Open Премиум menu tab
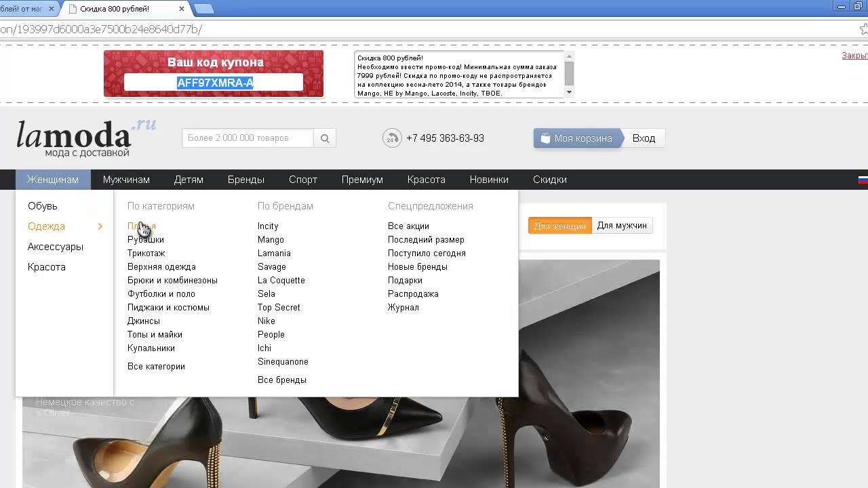The width and height of the screenshot is (868, 488). coord(362,180)
